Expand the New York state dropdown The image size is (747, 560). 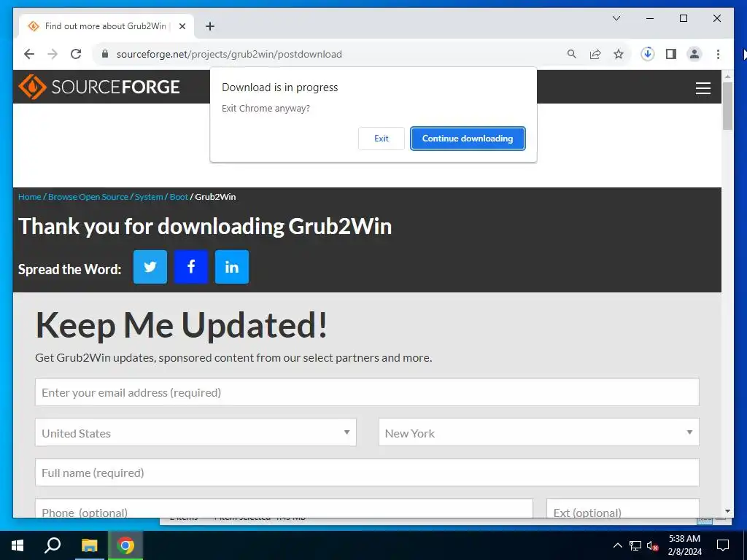(539, 432)
